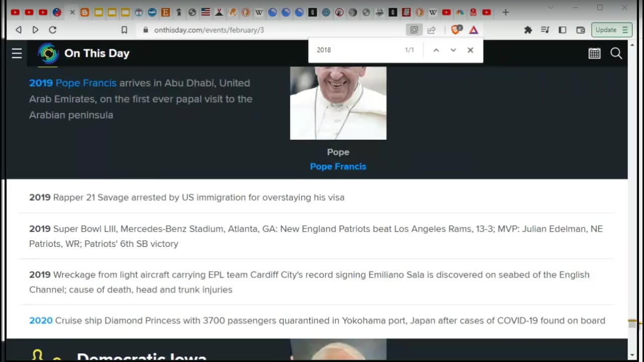Click the Emiliano Sala wreckage event text
This screenshot has height=362, width=644.
pos(309,282)
